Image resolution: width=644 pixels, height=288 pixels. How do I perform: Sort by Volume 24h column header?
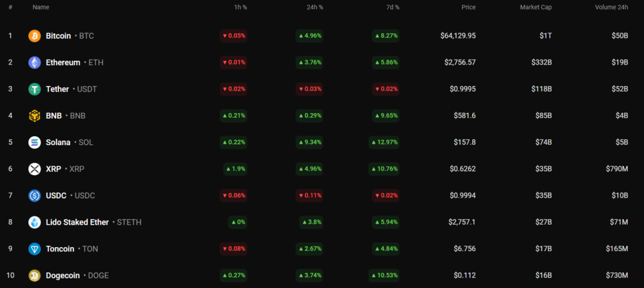click(611, 7)
